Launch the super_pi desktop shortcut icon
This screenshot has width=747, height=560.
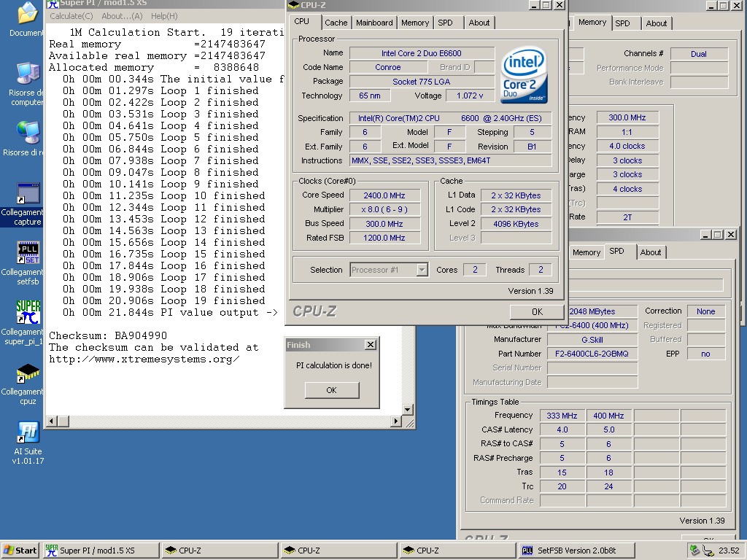28,312
